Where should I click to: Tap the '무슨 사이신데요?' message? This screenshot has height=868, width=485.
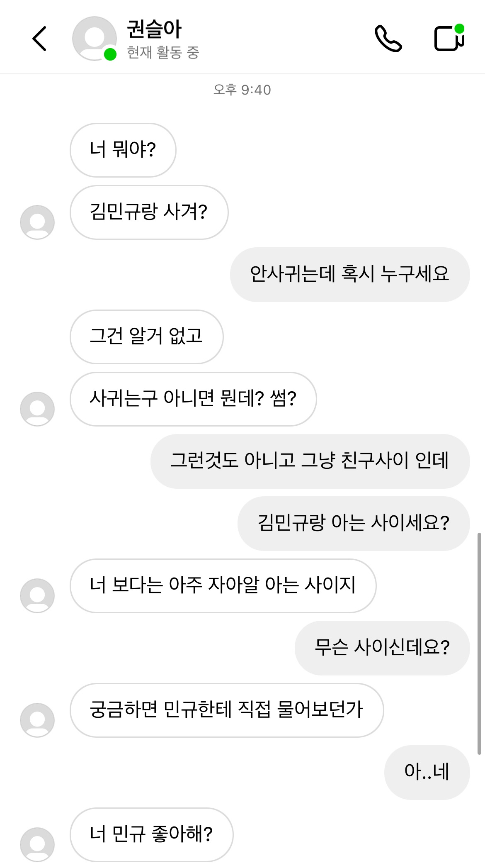tap(382, 648)
